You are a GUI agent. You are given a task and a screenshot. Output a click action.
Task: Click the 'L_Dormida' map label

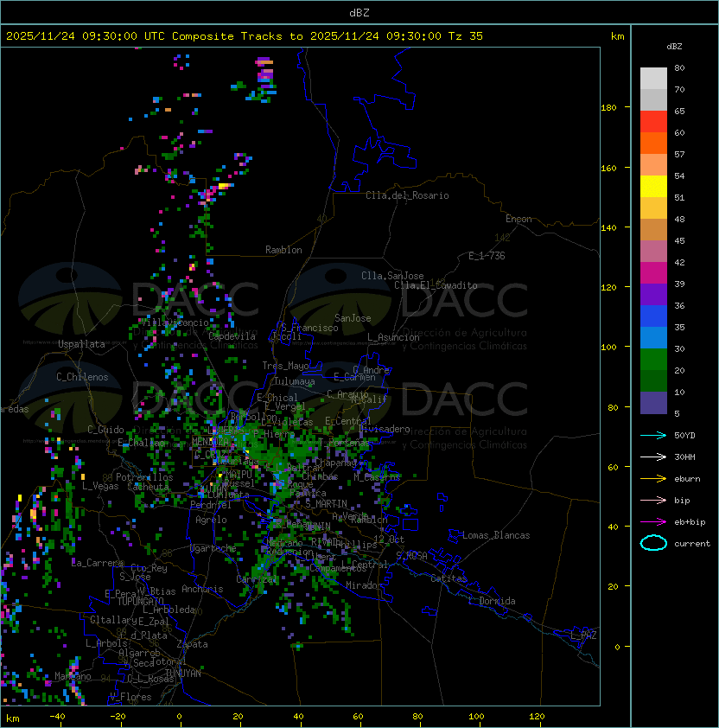pos(492,601)
